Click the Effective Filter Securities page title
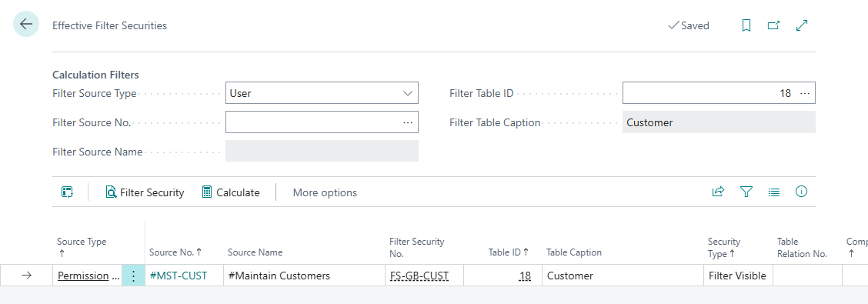This screenshot has height=304, width=868. pyautogui.click(x=109, y=25)
